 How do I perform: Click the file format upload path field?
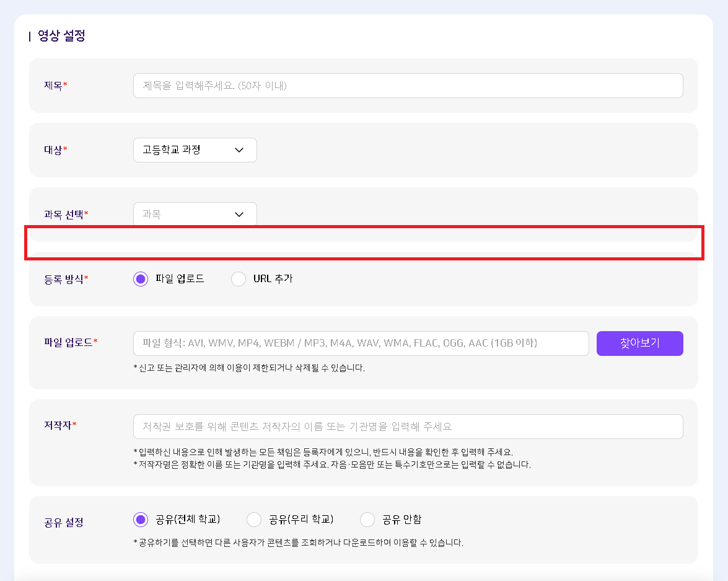tap(361, 344)
